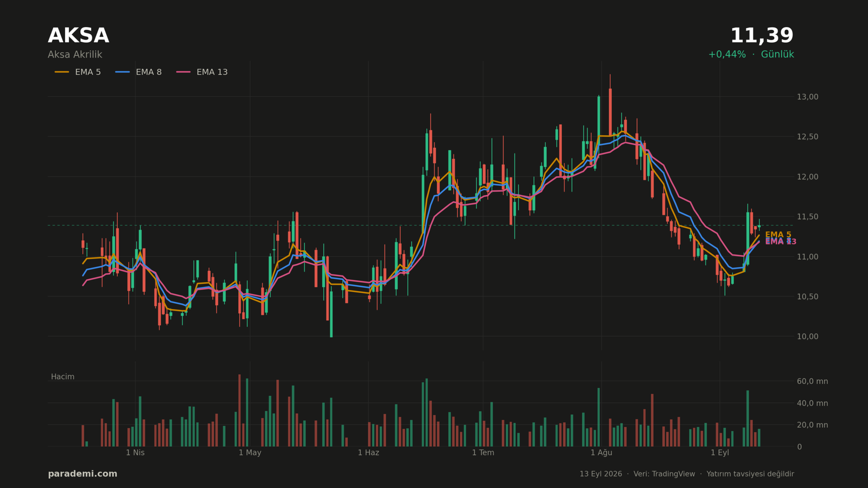This screenshot has width=868, height=488.
Task: Select the 'EMA 8' entry in the legend
Action: tap(138, 72)
